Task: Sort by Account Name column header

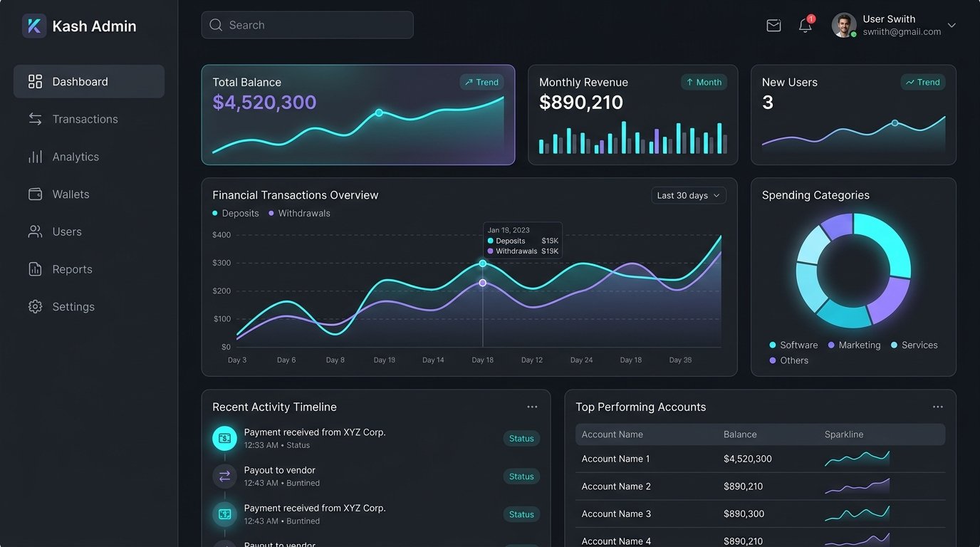Action: tap(612, 434)
